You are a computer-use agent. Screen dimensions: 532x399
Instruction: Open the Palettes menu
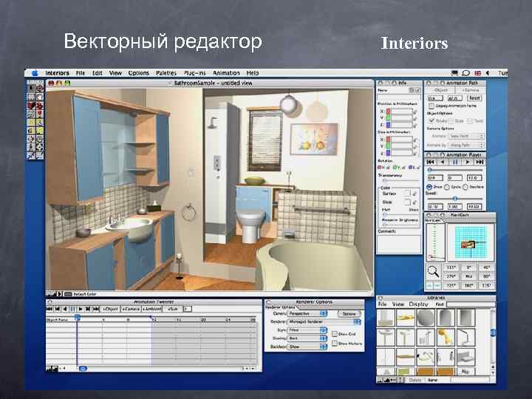(166, 73)
